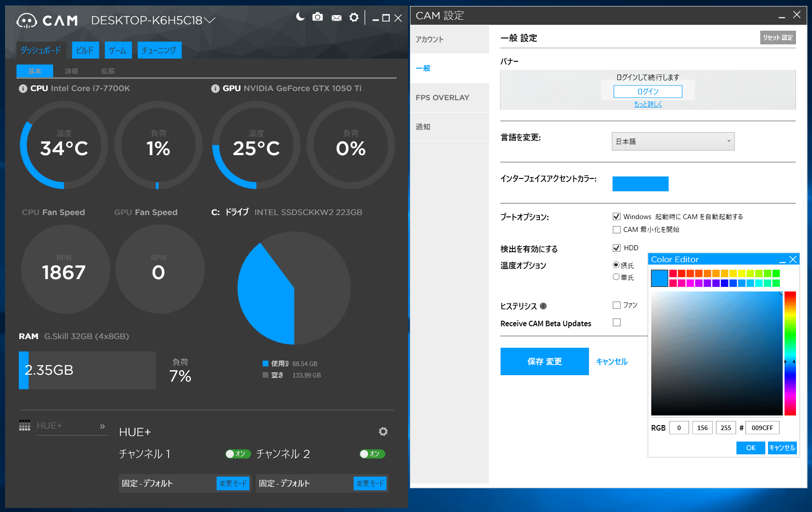Expand the DESKTOP-K6H5C18 computer dropdown

pos(210,20)
